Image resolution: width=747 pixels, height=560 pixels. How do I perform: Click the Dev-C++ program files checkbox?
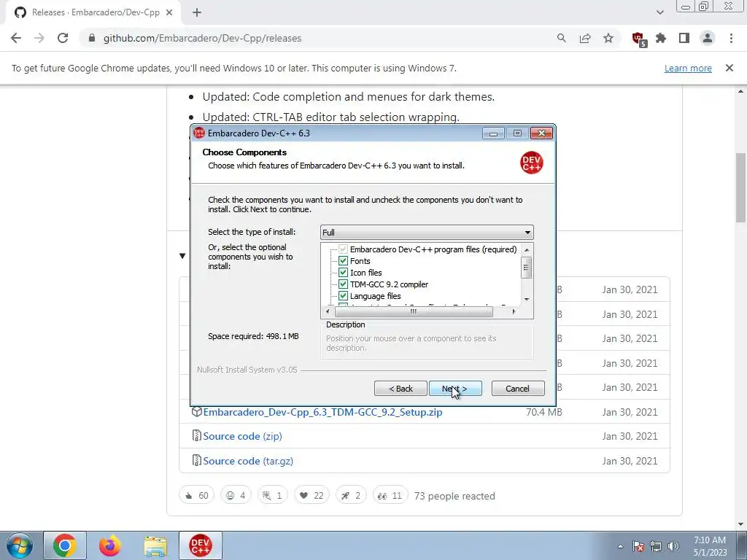pyautogui.click(x=343, y=249)
